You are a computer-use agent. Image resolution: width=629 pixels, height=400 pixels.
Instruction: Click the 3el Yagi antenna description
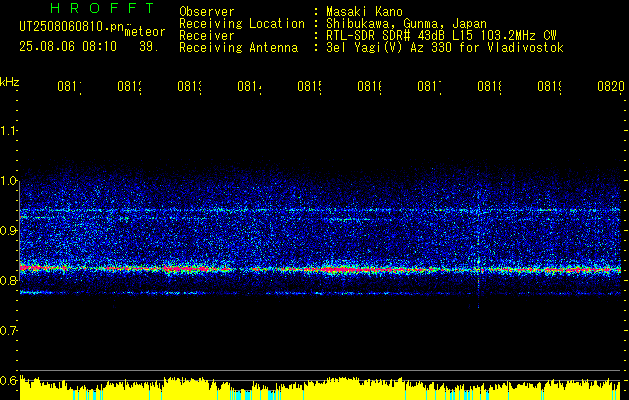click(x=445, y=48)
